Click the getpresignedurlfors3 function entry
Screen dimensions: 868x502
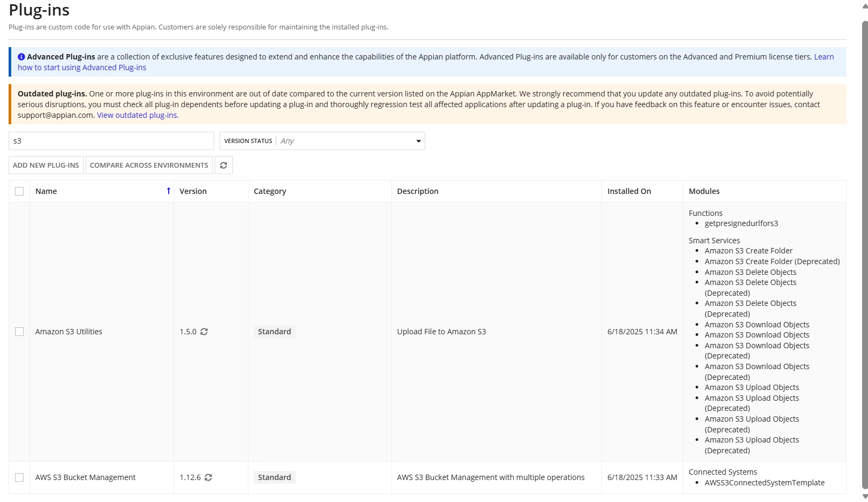click(741, 223)
